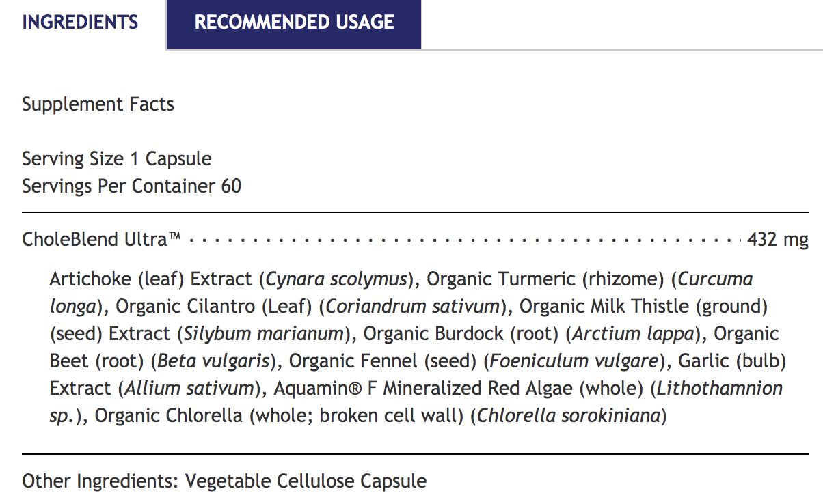Image resolution: width=823 pixels, height=504 pixels.
Task: Click the Artichoke (leaf) Extract text
Action: [150, 279]
